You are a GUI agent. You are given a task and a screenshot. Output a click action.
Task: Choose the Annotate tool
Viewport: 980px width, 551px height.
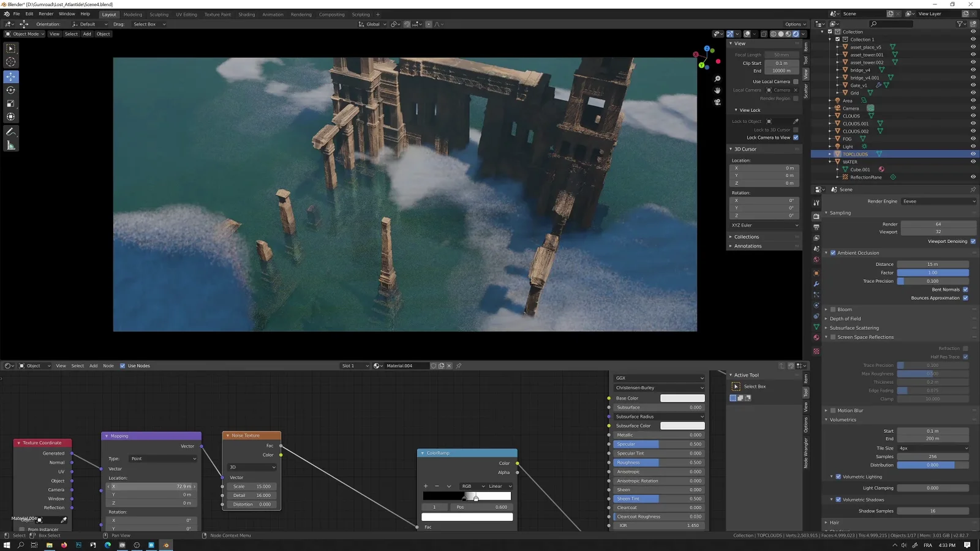10,132
